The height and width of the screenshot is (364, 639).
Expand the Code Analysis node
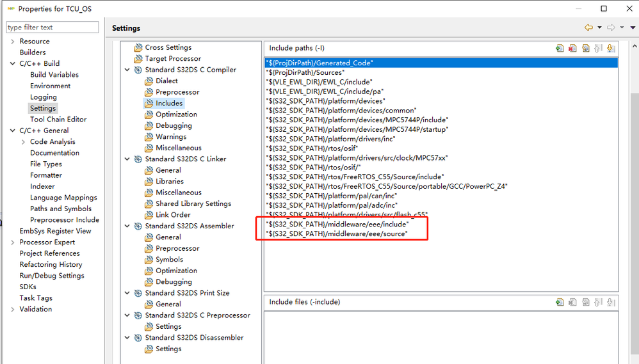point(23,141)
